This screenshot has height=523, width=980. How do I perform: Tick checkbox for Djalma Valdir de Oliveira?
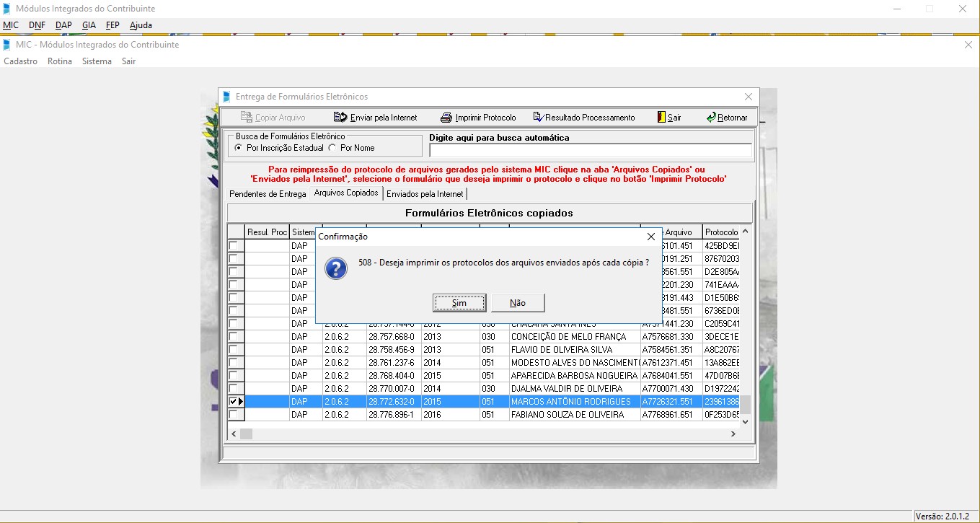point(234,389)
